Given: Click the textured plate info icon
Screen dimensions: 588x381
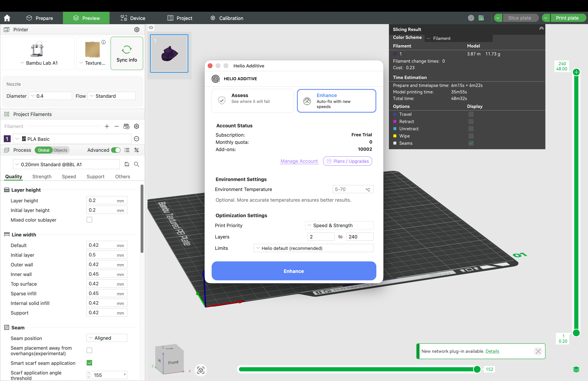Looking at the screenshot, I should tap(104, 42).
